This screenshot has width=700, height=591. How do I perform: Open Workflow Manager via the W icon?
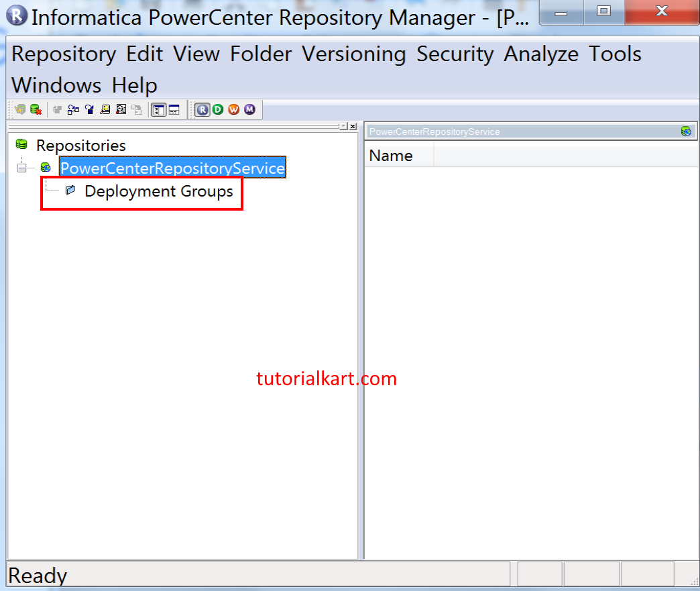(234, 109)
